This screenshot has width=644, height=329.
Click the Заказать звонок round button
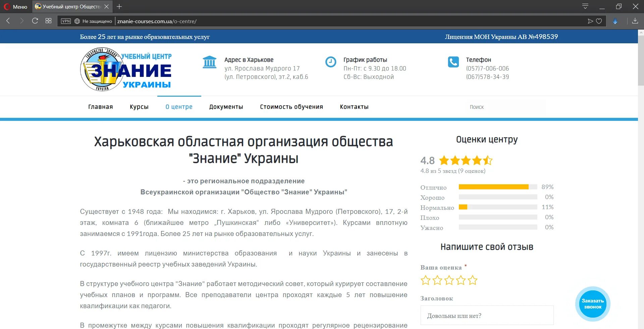pos(593,304)
